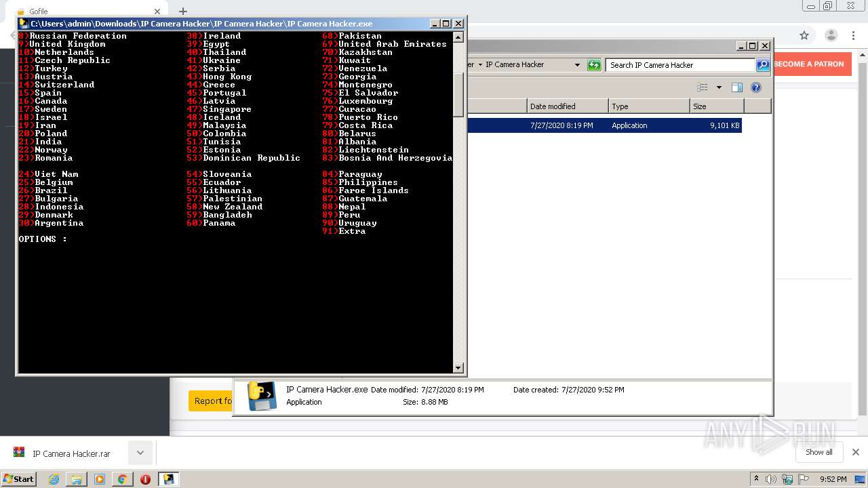The image size is (868, 488).
Task: Click the Report button on page
Action: point(211,401)
